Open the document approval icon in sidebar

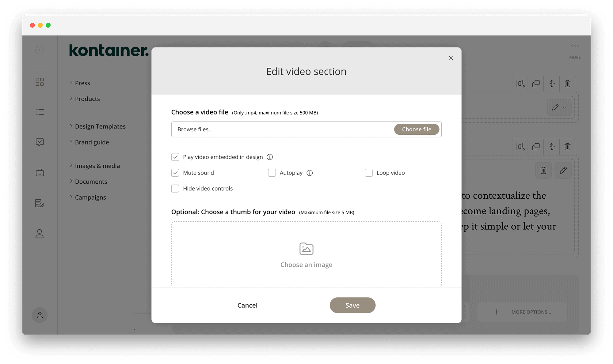coord(40,203)
